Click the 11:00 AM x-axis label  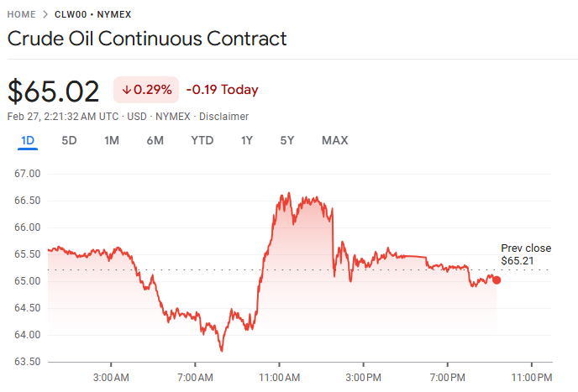point(279,377)
